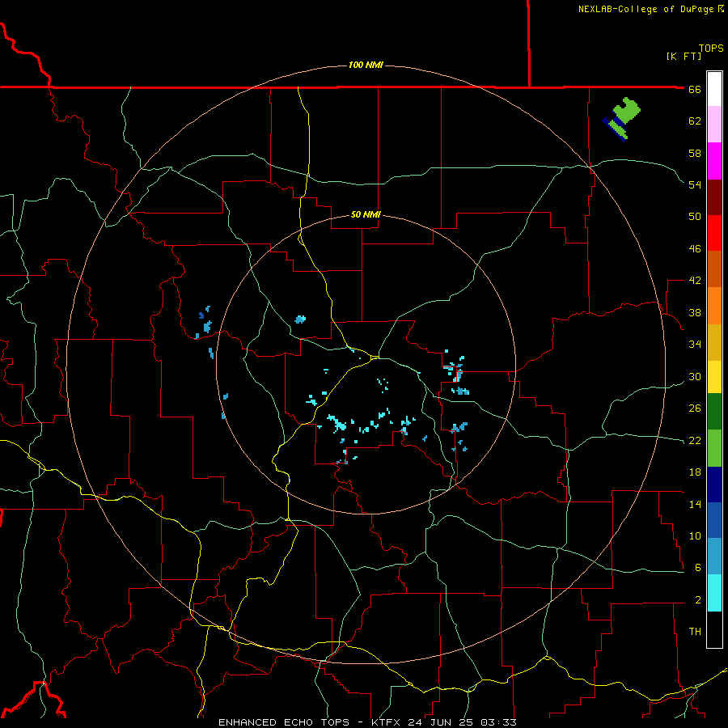Click the magenta legend color band
Screen dimensions: 728x728
[714, 161]
